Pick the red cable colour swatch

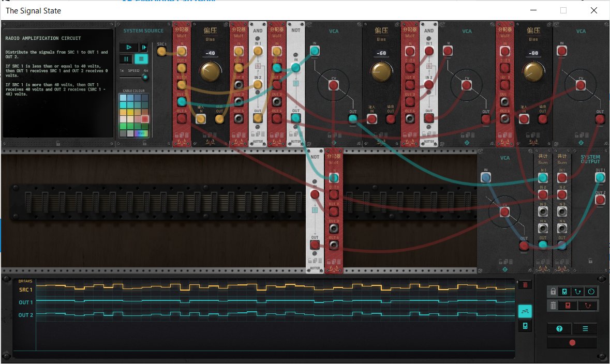(x=145, y=119)
